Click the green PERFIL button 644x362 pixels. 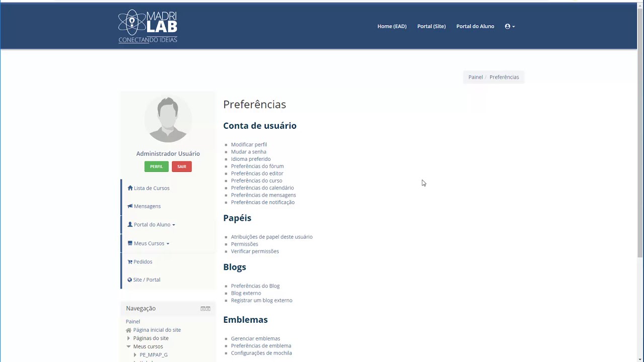(156, 166)
